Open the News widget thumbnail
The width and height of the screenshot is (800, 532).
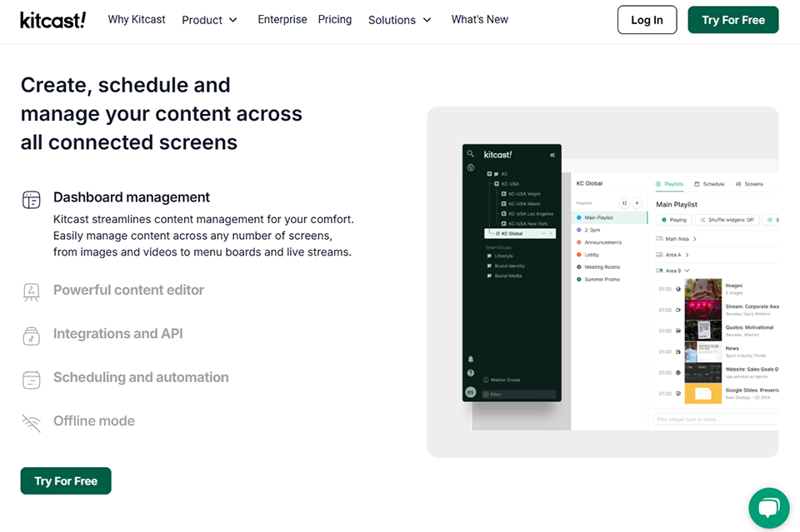703,351
